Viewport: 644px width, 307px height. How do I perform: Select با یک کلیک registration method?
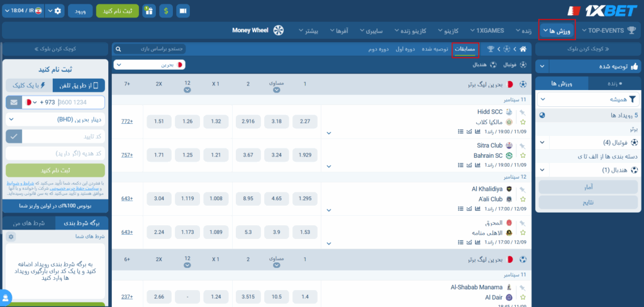[x=29, y=86]
